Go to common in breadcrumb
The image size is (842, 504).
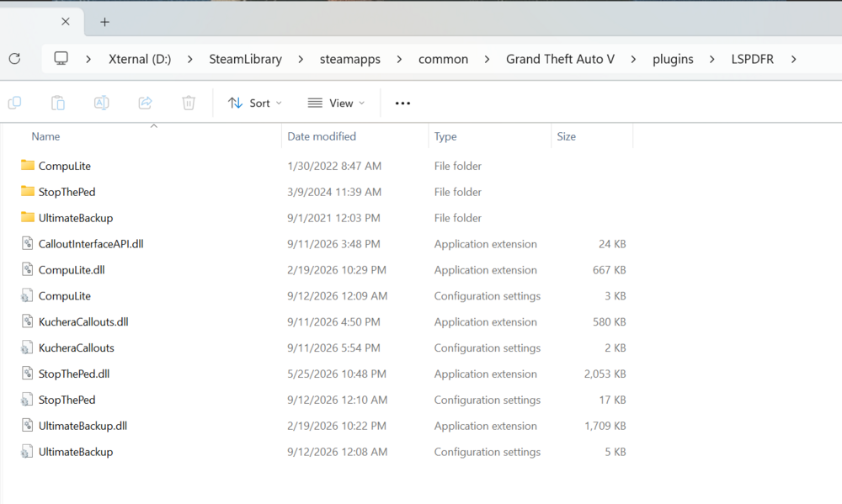pos(443,59)
